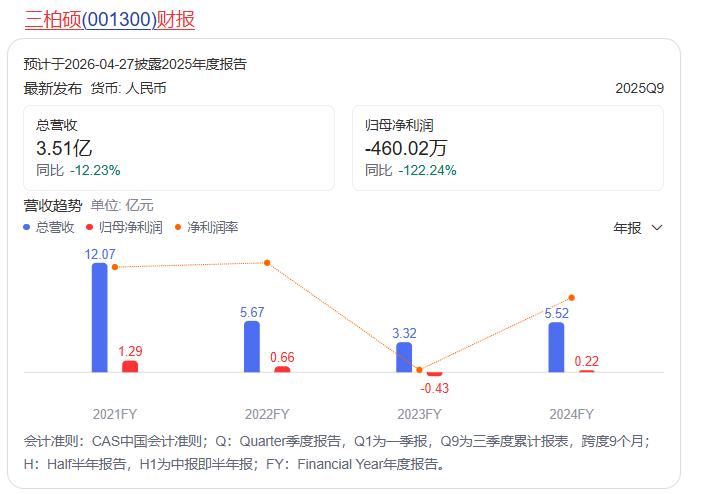Click the 5.52 revenue value label
Viewport: 712px width, 494px height.
click(x=557, y=313)
